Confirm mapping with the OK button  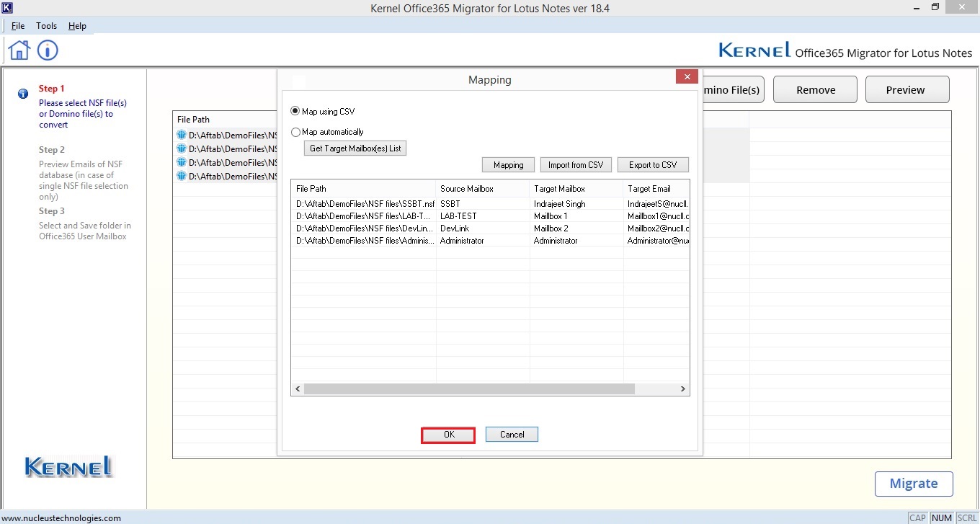point(449,435)
